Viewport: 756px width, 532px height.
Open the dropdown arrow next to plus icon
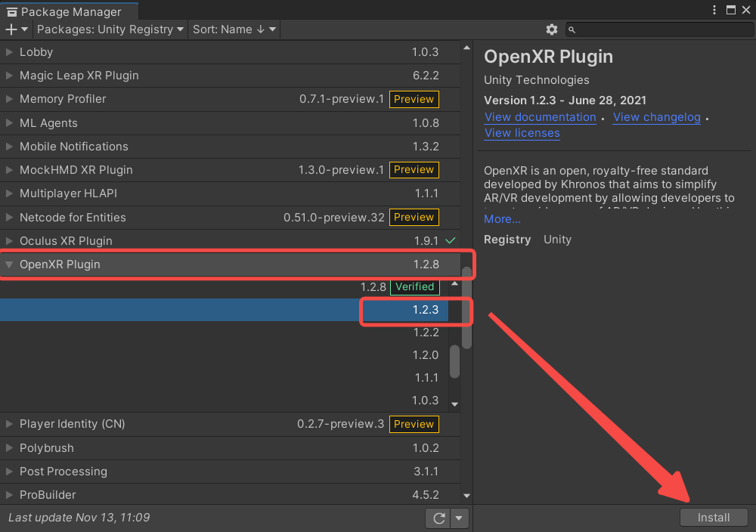coord(25,29)
